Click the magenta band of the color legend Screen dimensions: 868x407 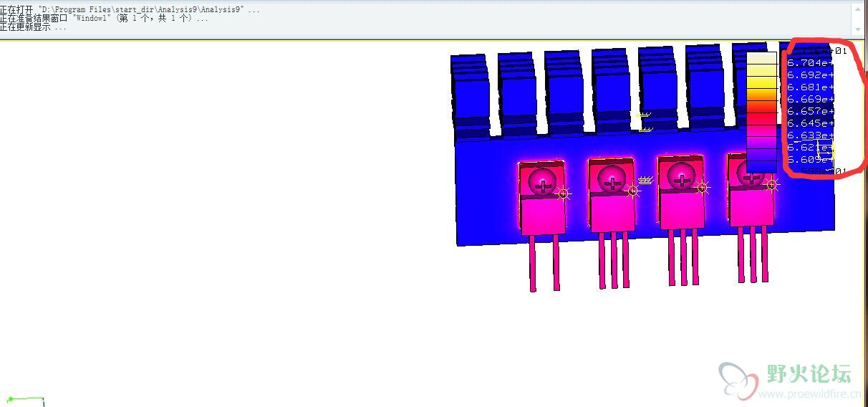pos(762,130)
